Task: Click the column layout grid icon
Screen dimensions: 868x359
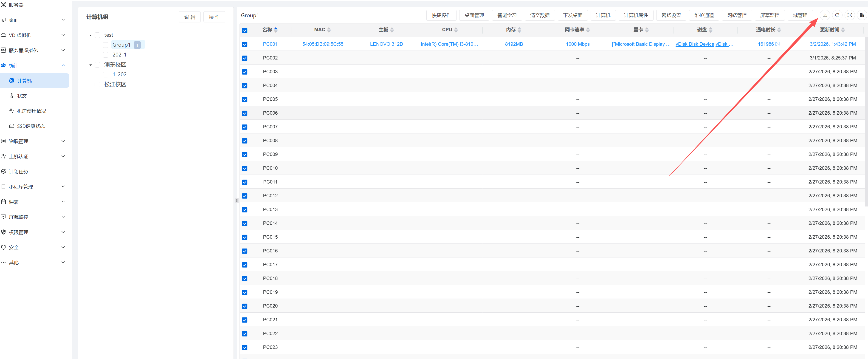Action: click(x=862, y=15)
